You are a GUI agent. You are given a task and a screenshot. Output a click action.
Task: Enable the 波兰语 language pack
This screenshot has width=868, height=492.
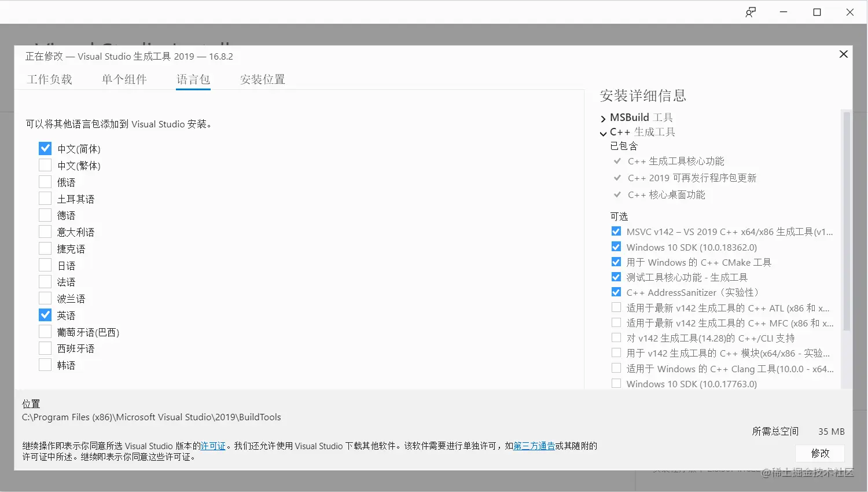45,299
